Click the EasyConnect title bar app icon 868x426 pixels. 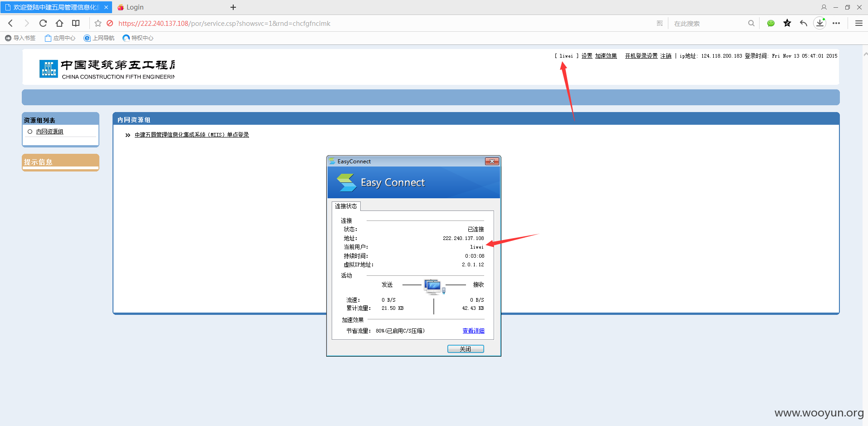(x=332, y=161)
